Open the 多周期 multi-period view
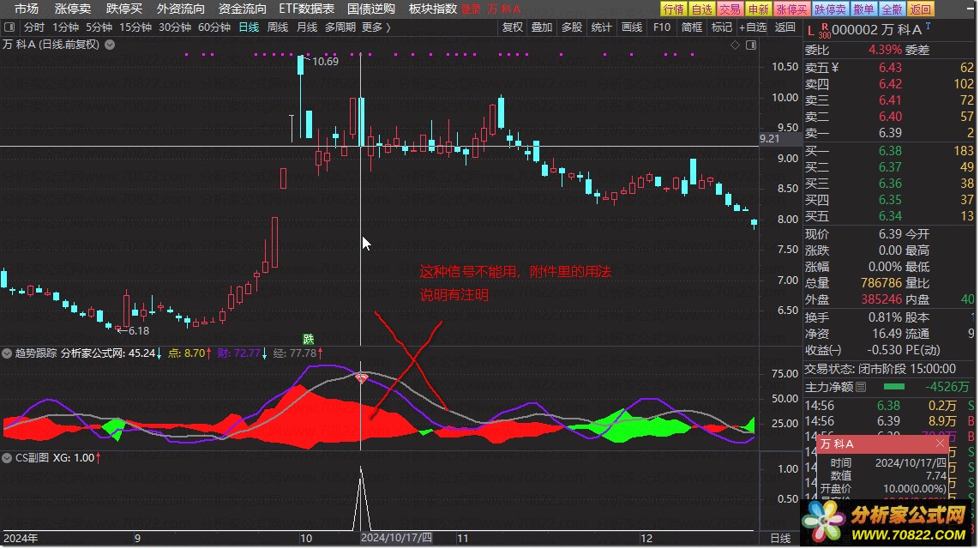The image size is (980, 549). point(340,27)
